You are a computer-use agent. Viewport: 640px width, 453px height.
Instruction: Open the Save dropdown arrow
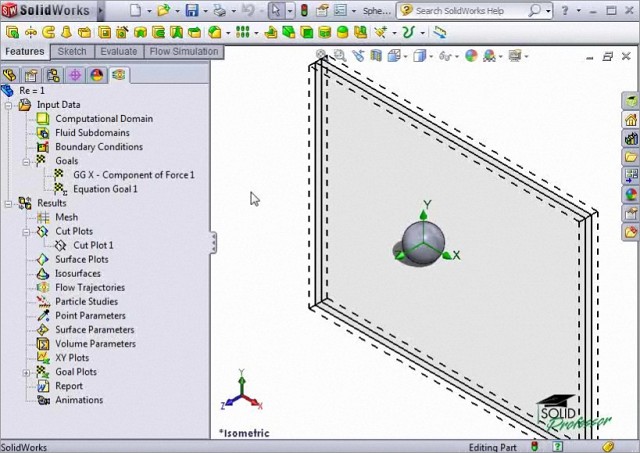tap(205, 11)
